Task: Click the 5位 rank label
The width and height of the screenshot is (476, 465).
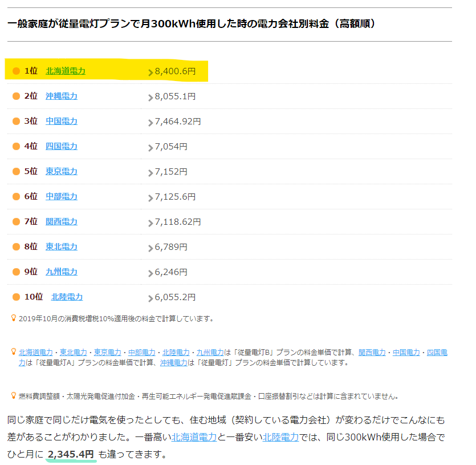Action: tap(31, 171)
